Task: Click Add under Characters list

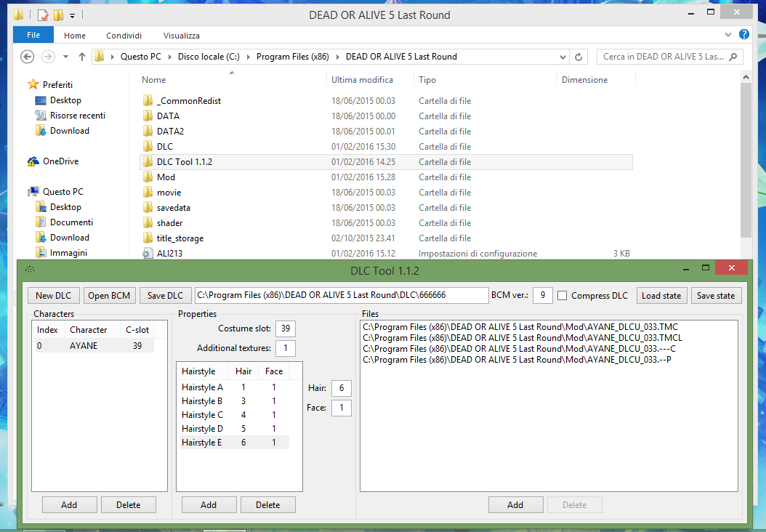Action: tap(69, 504)
